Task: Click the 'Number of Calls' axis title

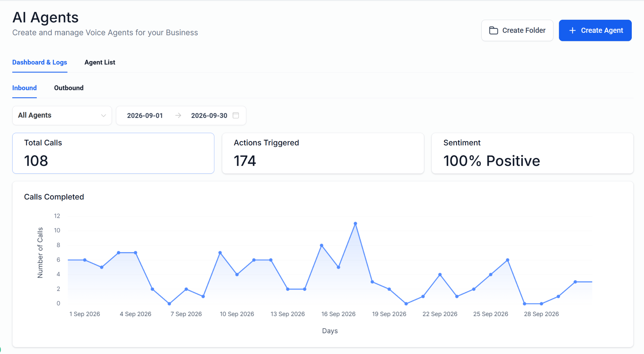Action: 40,253
